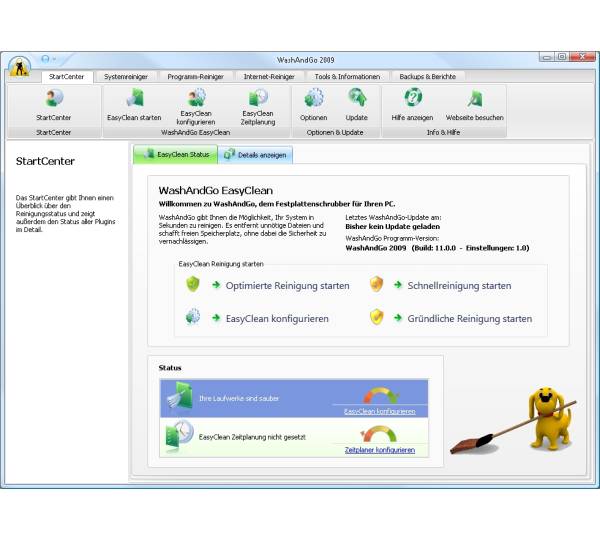Launch EasyClean starten from the ribbon
This screenshot has width=600, height=540.
(x=134, y=99)
